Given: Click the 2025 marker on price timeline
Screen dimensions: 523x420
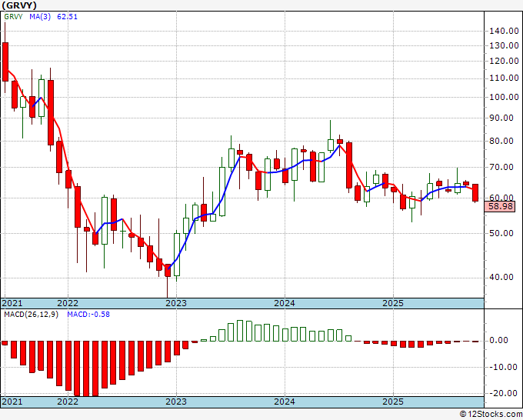Looking at the screenshot, I should point(393,303).
